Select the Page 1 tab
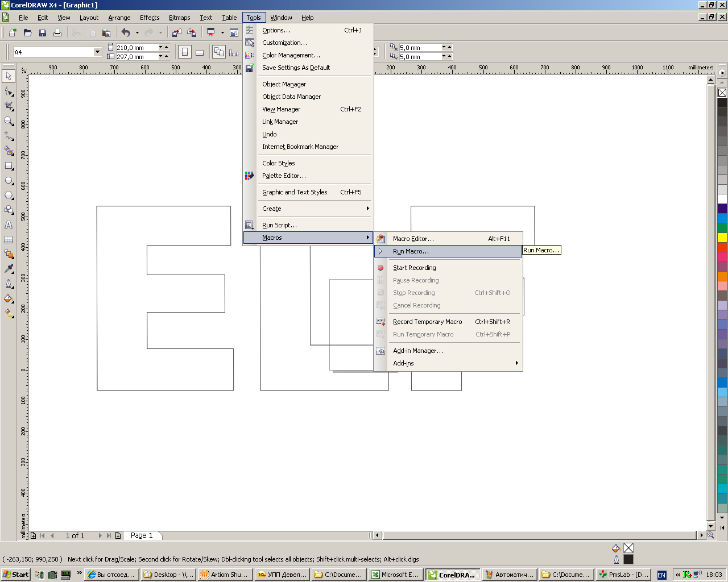 (x=142, y=535)
